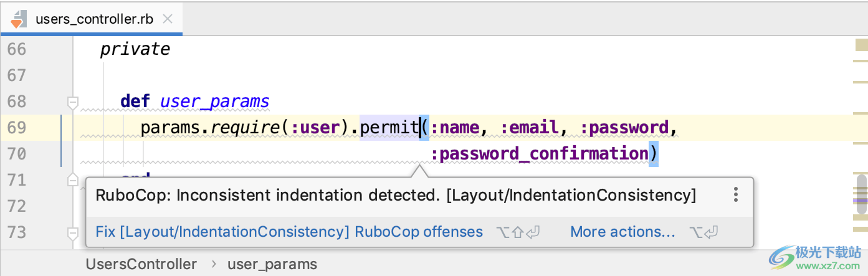
Task: Click the vertical scrollbar thumb at right edge
Action: [x=861, y=190]
